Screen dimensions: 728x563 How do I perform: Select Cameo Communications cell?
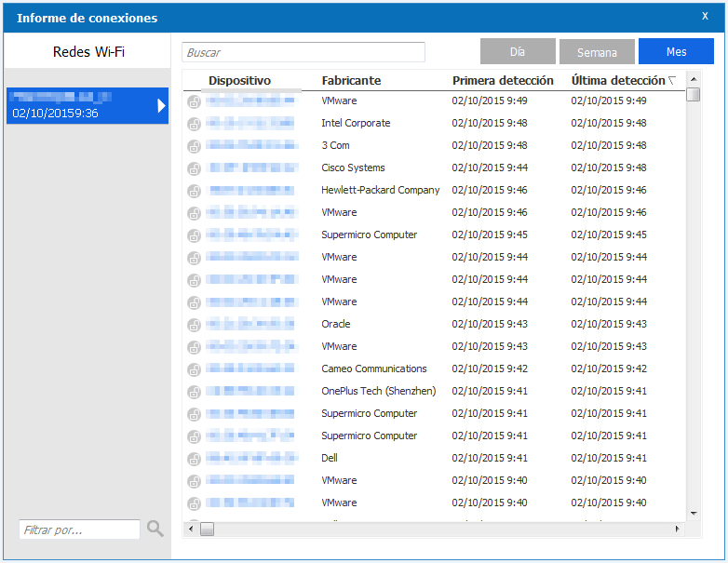pos(373,369)
